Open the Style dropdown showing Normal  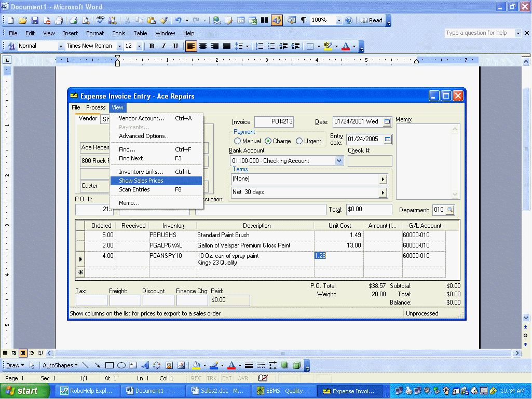pos(61,46)
